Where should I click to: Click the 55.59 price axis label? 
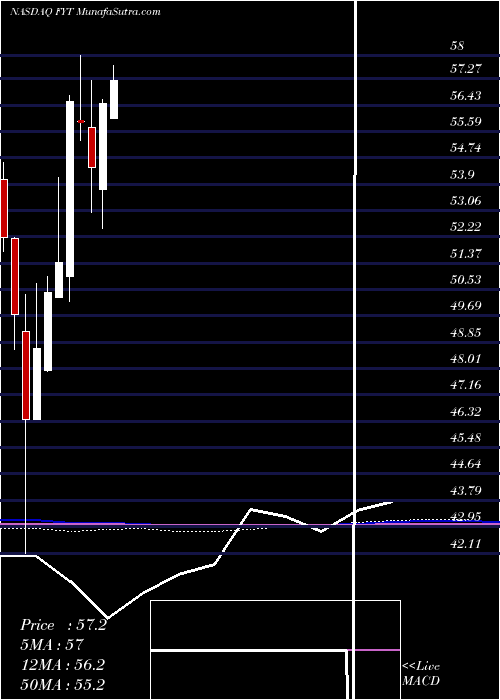[466, 121]
